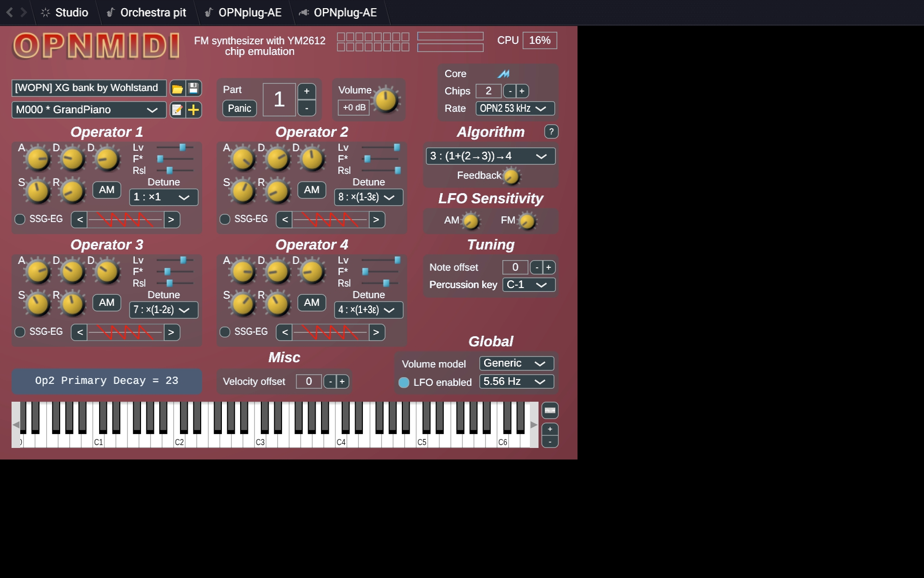
Task: Click the edit instrument notepad icon
Action: click(x=177, y=110)
